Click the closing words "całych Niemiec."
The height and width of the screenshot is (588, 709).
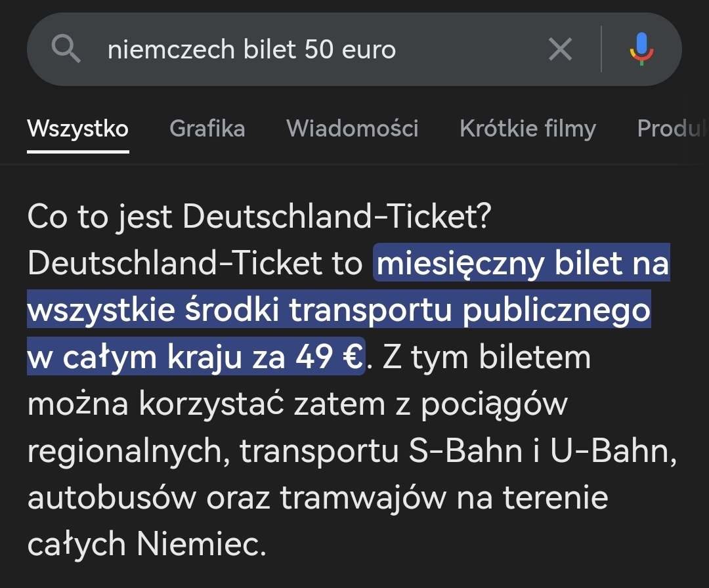pyautogui.click(x=146, y=545)
